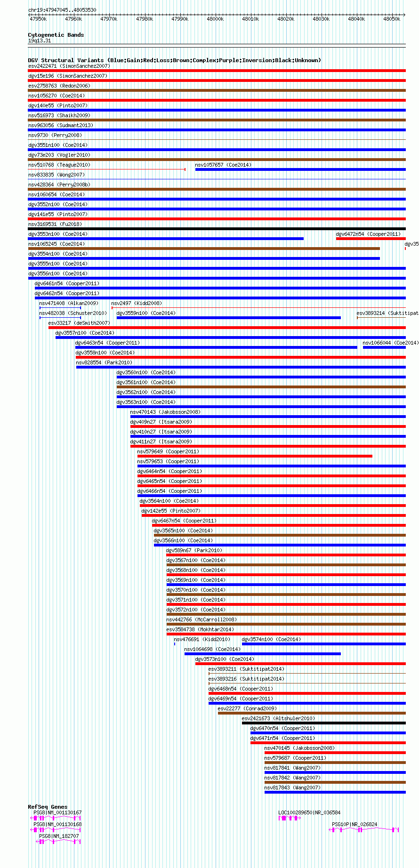Click esv3584738 (Mokhtar2014) label
Image resolution: width=419 pixels, height=868 pixels.
pyautogui.click(x=201, y=629)
